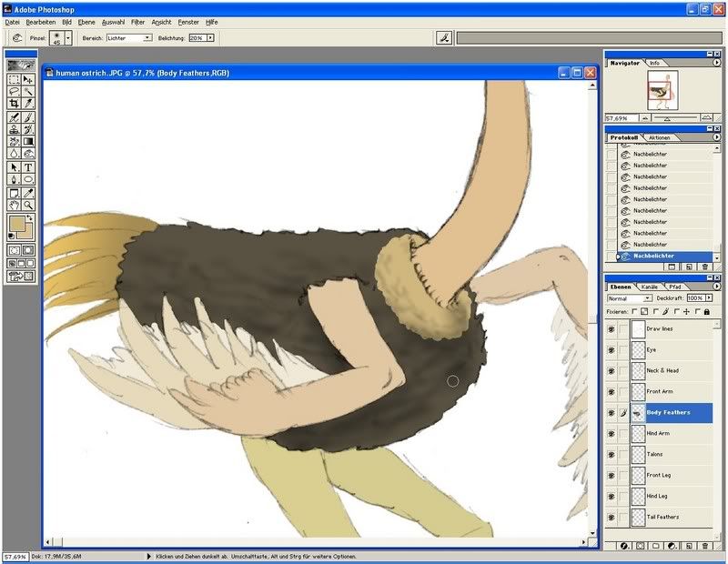Enable lock position checkbox
Viewport: 728px width, 564px height.
coord(676,311)
